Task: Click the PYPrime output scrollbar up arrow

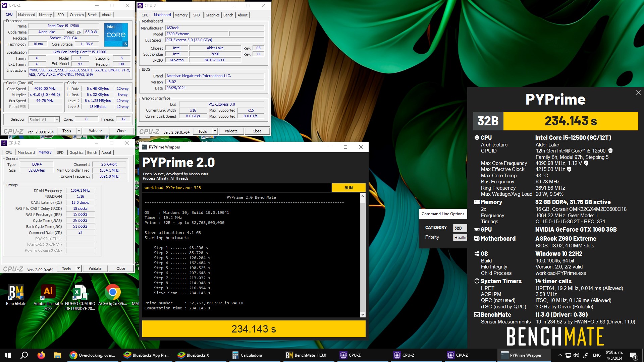Action: (x=362, y=196)
